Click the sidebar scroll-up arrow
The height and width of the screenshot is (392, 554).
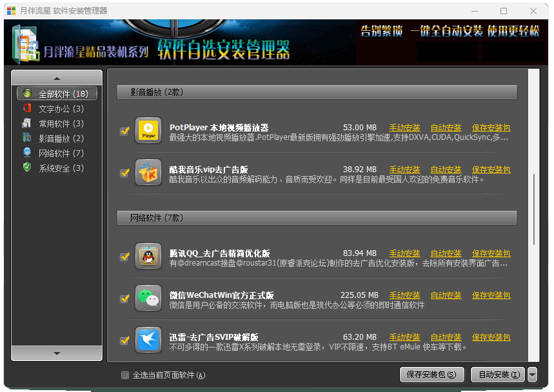(x=57, y=78)
